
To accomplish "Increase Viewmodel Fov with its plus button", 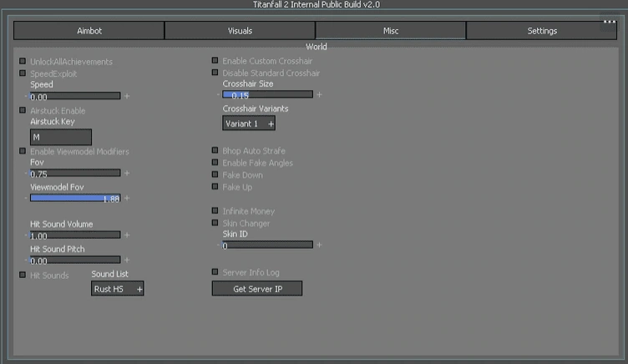I will point(127,198).
